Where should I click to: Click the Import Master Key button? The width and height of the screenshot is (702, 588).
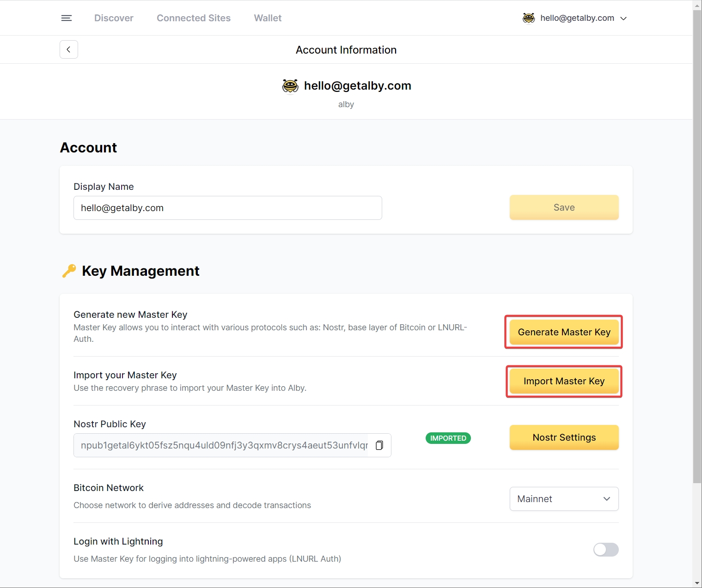click(564, 381)
